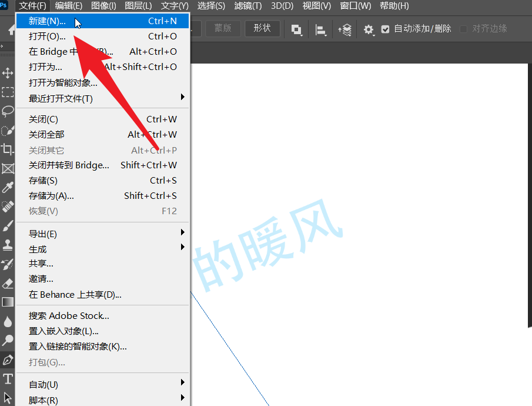This screenshot has width=532, height=406.
Task: Select the Crop tool
Action: (8, 149)
